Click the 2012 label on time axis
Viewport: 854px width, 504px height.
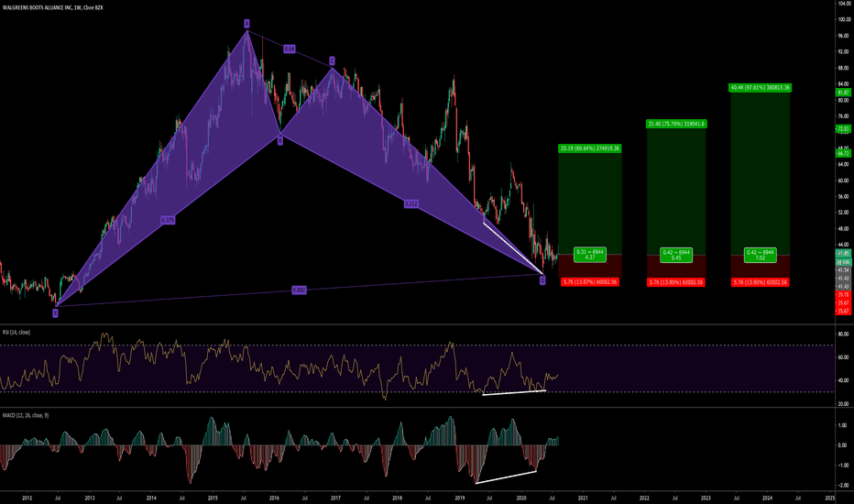coord(27,498)
